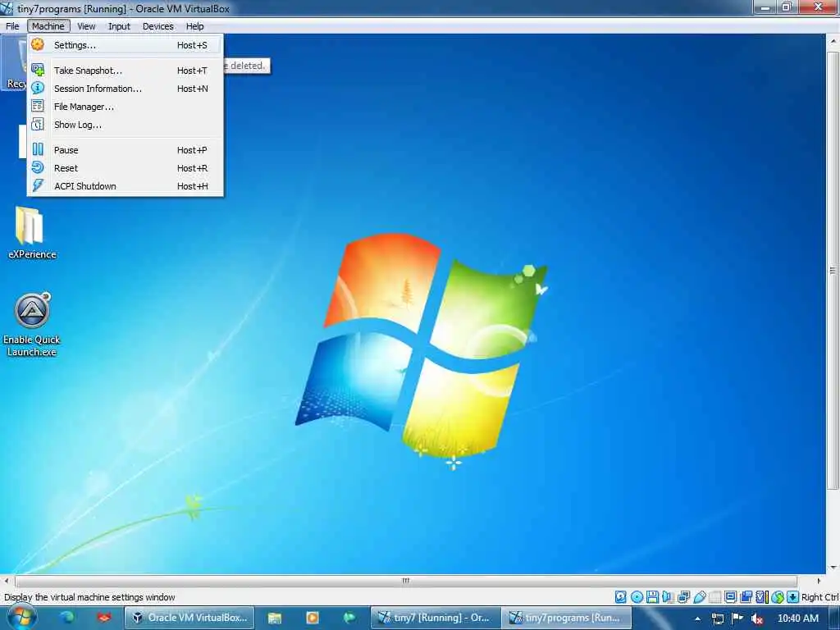Viewport: 840px width, 630px height.
Task: Click the vertical scrollbar down arrow
Action: point(833,568)
